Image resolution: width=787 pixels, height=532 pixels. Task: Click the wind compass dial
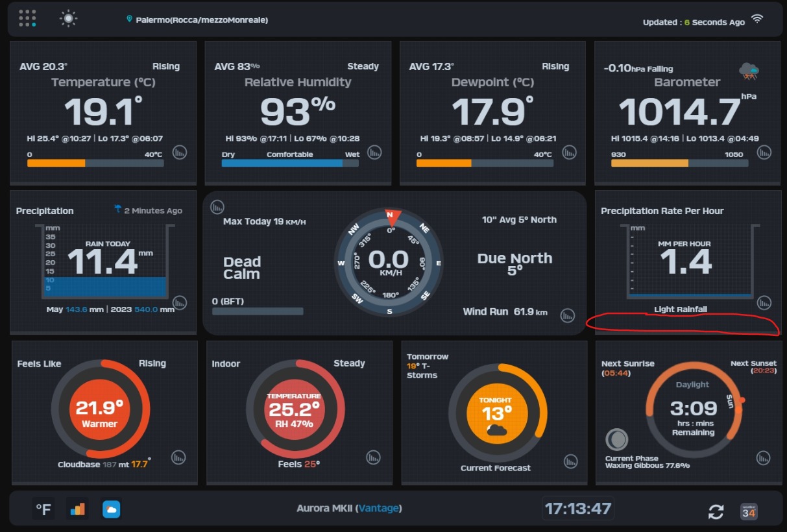point(389,262)
